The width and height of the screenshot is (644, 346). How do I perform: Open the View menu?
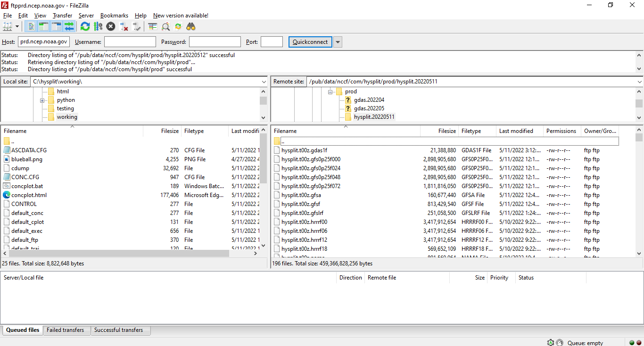[x=40, y=16]
